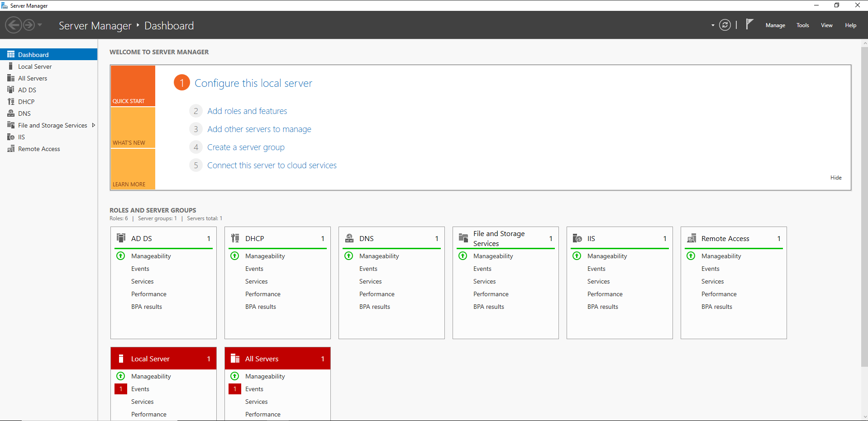Image resolution: width=868 pixels, height=421 pixels.
Task: Open AD DS tile BPA results
Action: [x=147, y=307]
